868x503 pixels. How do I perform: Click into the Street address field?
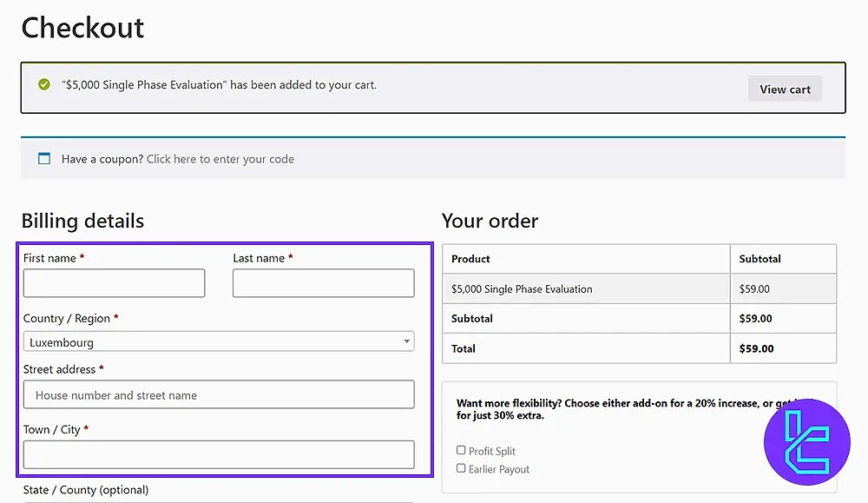(x=219, y=395)
